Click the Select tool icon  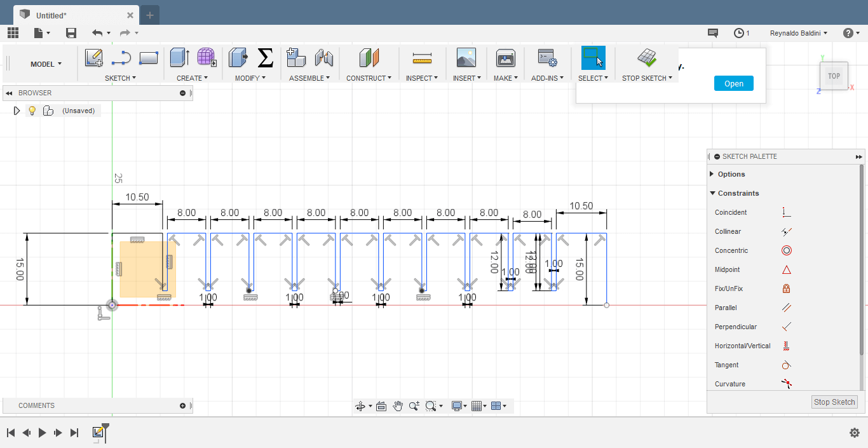593,58
